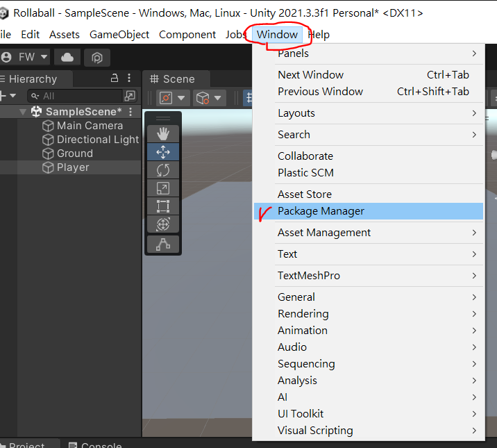This screenshot has height=448, width=497.
Task: Open the Edit menu
Action: click(30, 35)
